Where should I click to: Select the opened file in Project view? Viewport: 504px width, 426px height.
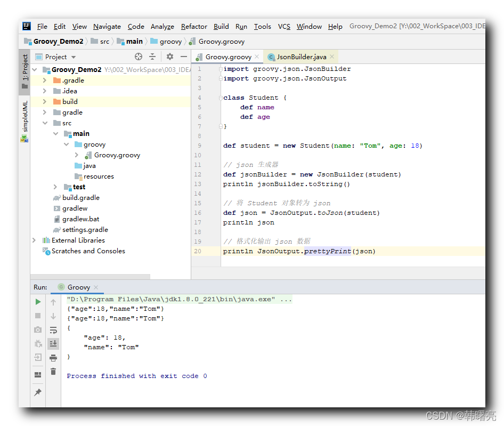pyautogui.click(x=138, y=57)
